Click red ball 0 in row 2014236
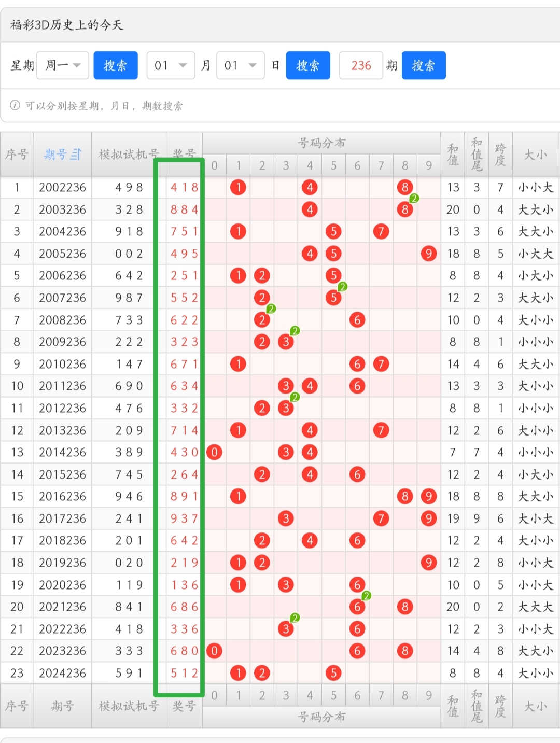The height and width of the screenshot is (743, 560). (214, 452)
